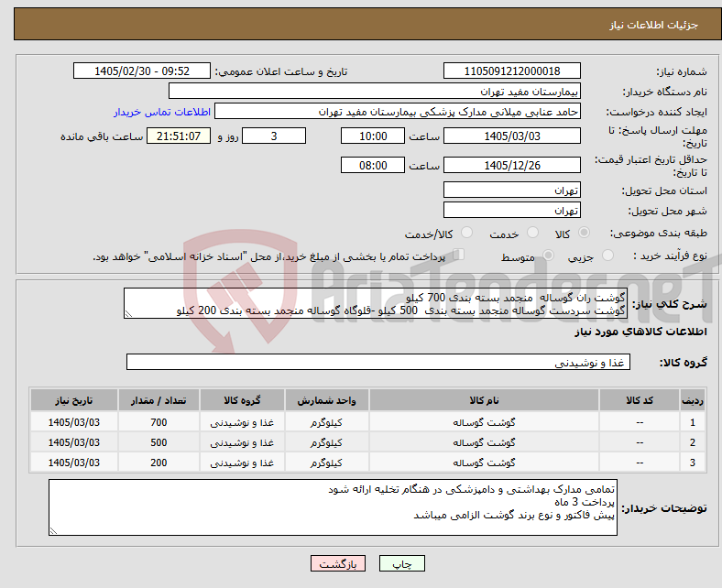Click the deadline hour field 10:00
Screen dimensions: 722x588
coord(373,136)
